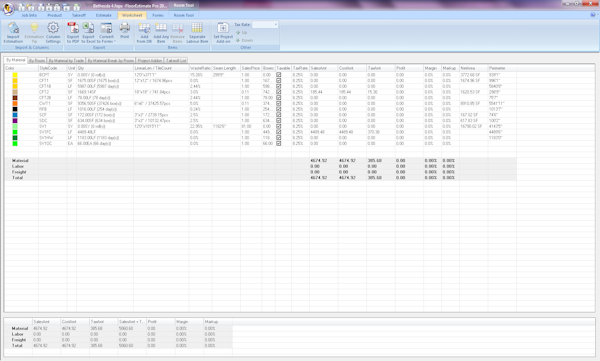Viewport: 600px width, 361px height.
Task: Switch to the Estimate ribbon tab
Action: 104,15
